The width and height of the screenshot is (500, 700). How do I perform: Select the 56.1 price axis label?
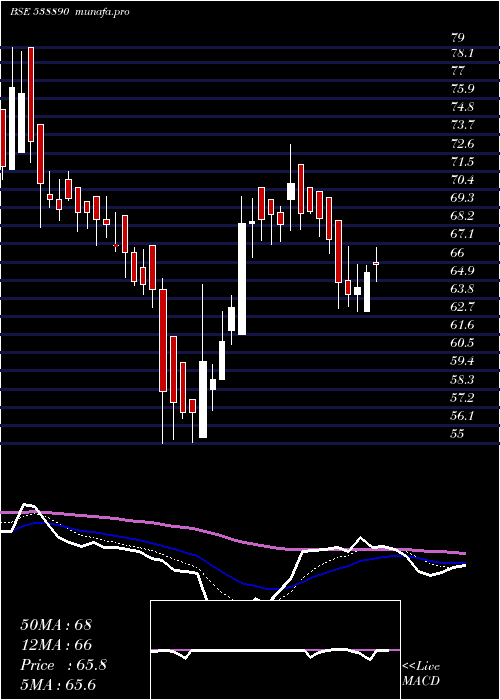(x=462, y=416)
